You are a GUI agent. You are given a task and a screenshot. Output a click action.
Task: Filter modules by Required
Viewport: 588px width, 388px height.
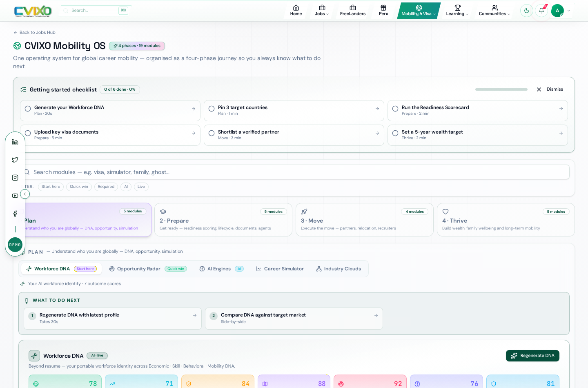coord(106,187)
